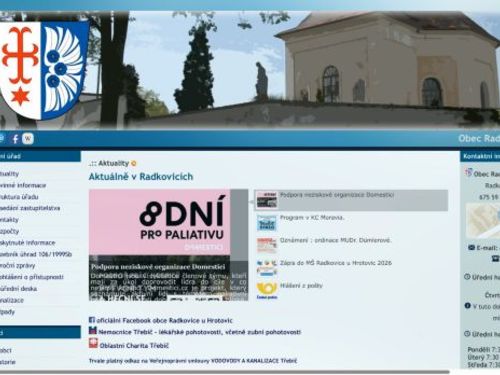Open 'Sazebník úhrad 106/1999Sb' in left menu
The height and width of the screenshot is (375, 500).
coord(36,254)
